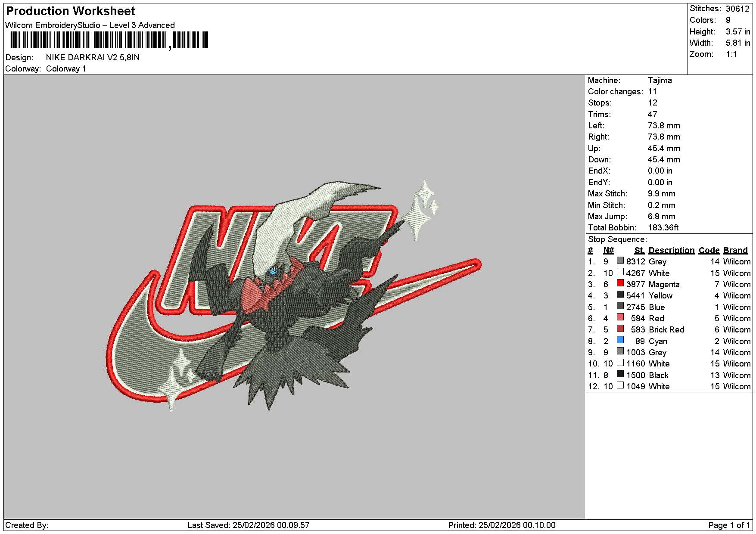
Task: Select the Nike Darkrai embroidery design preview
Action: pos(294,295)
